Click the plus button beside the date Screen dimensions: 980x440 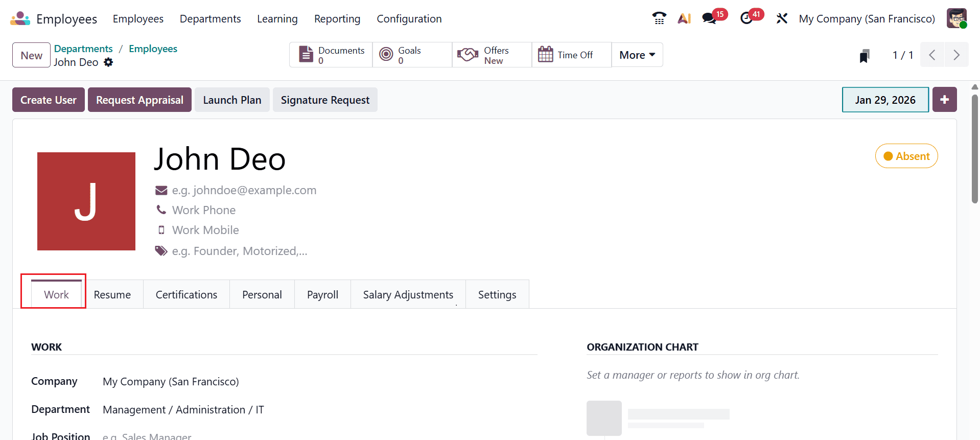click(944, 100)
